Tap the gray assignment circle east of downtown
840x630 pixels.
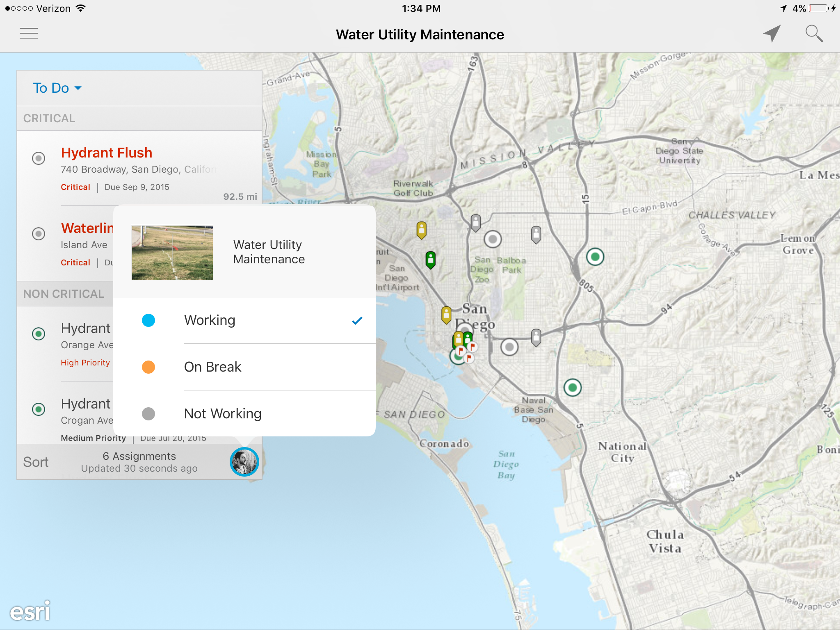509,347
